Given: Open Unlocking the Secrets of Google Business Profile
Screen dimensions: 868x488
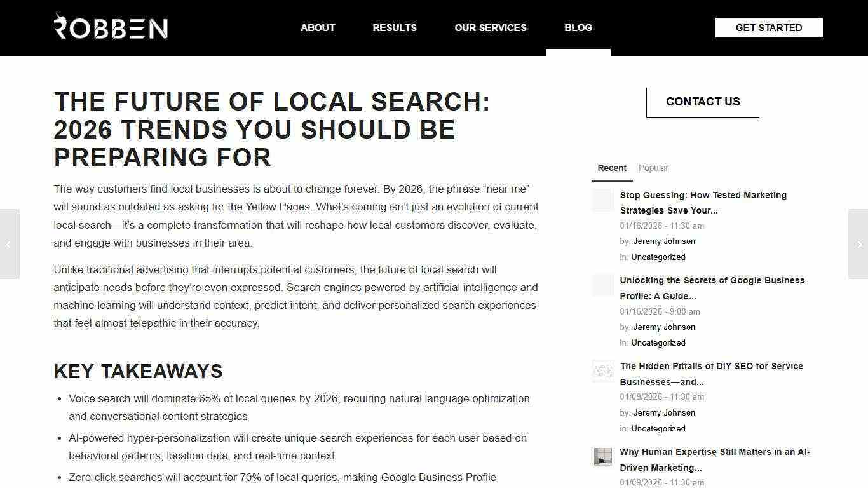Looking at the screenshot, I should (712, 288).
